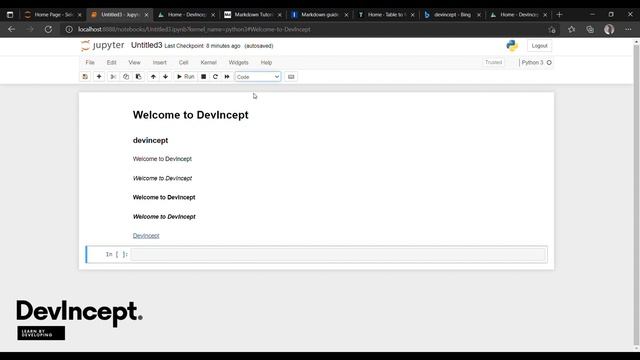Open the Insert menu
Screen dimensions: 640x360
tap(160, 62)
